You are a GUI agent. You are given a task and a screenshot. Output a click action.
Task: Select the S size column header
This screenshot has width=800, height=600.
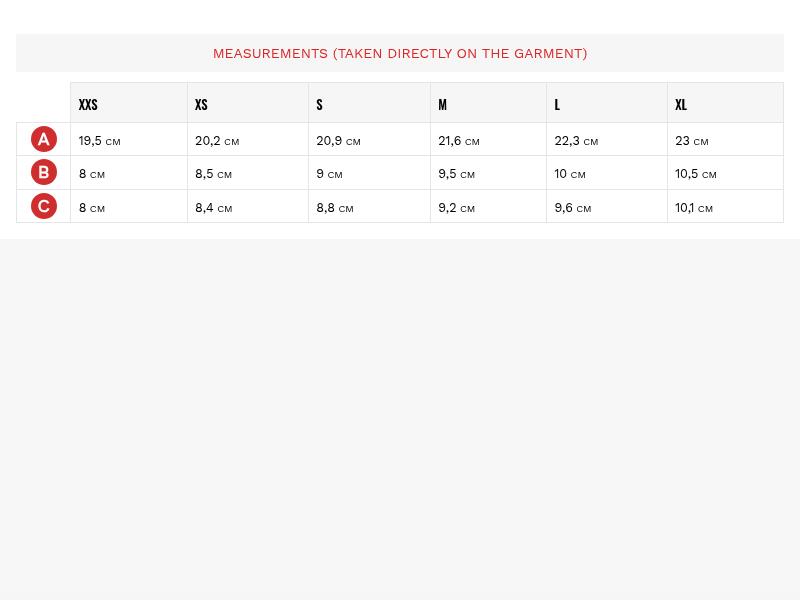point(319,104)
